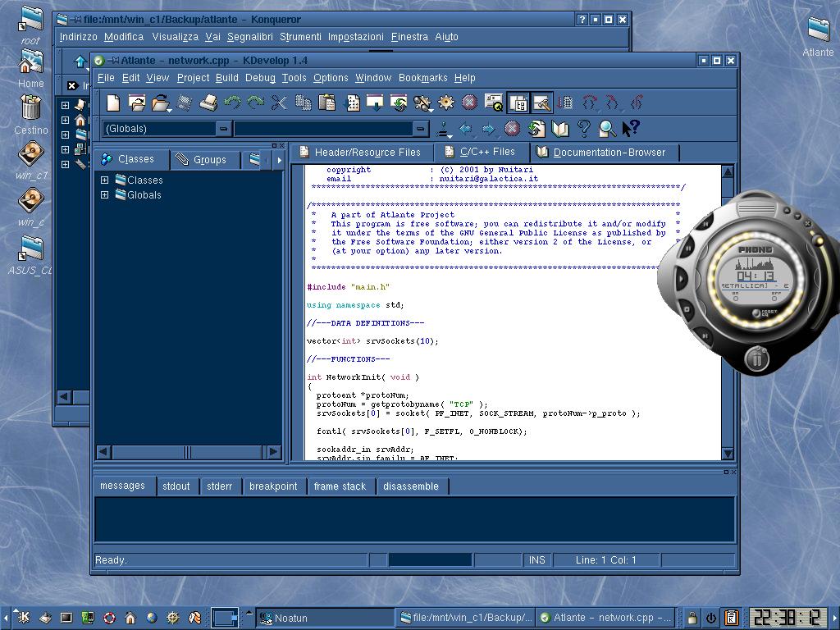Viewport: 840px width, 630px height.
Task: Open the dialog editor icon
Action: (x=493, y=103)
